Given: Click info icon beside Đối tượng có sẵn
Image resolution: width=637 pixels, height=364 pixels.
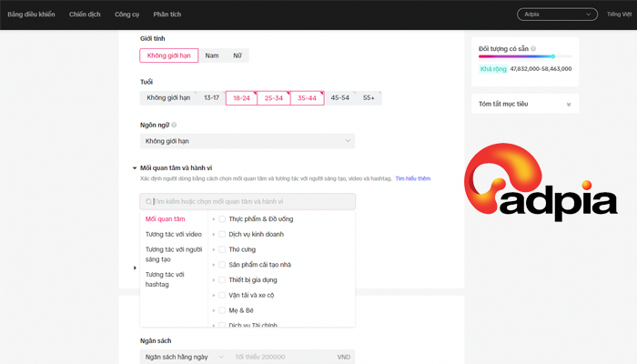Looking at the screenshot, I should (x=533, y=48).
